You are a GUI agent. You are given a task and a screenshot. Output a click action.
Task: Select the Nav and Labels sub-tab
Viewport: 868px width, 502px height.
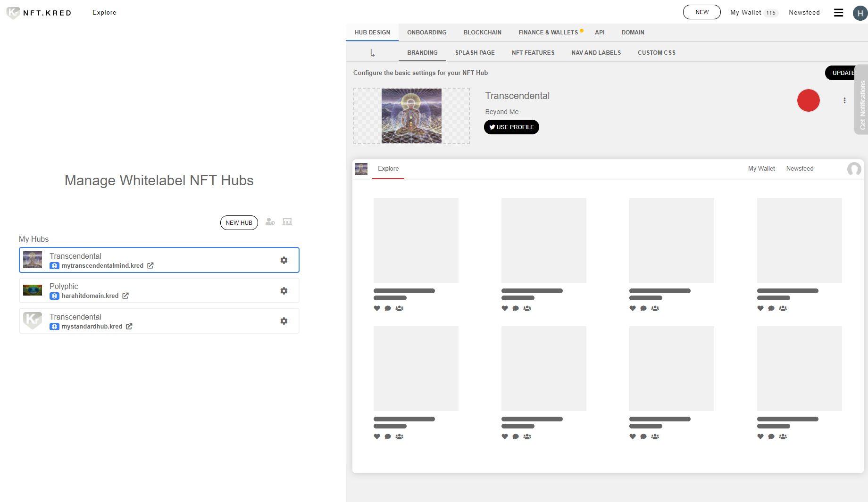[596, 53]
